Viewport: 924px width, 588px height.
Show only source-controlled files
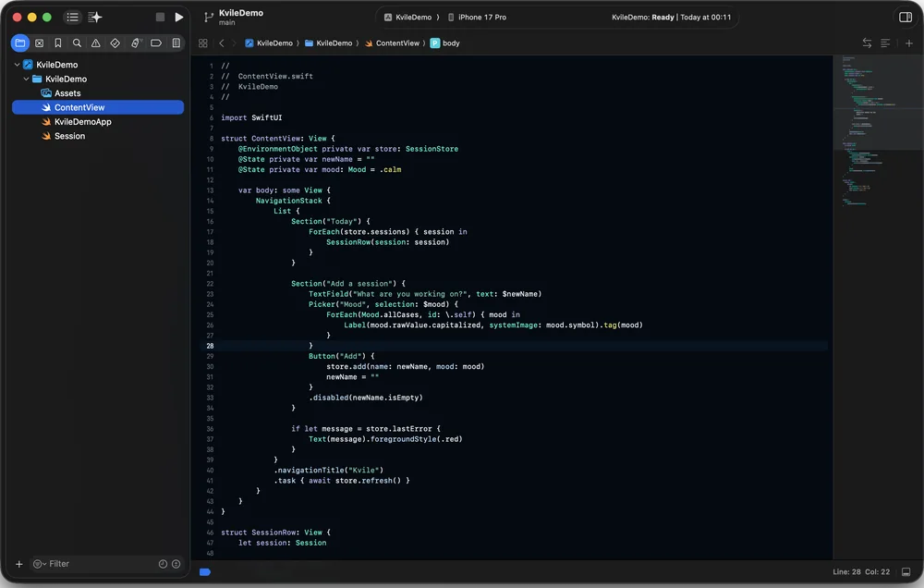point(176,564)
